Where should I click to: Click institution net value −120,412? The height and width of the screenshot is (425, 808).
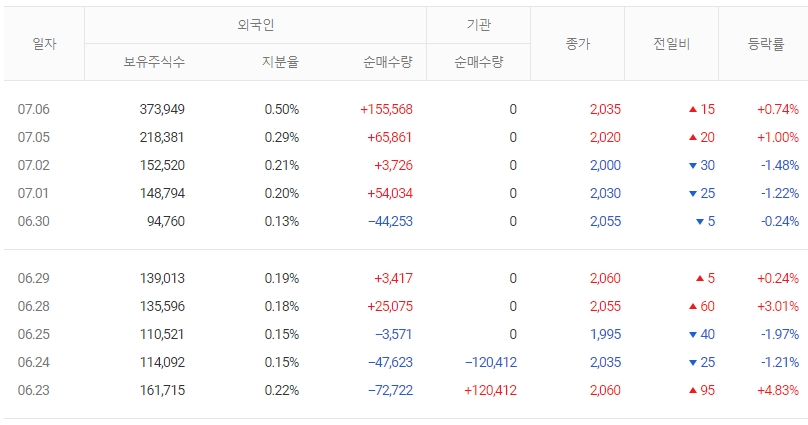[x=491, y=362]
